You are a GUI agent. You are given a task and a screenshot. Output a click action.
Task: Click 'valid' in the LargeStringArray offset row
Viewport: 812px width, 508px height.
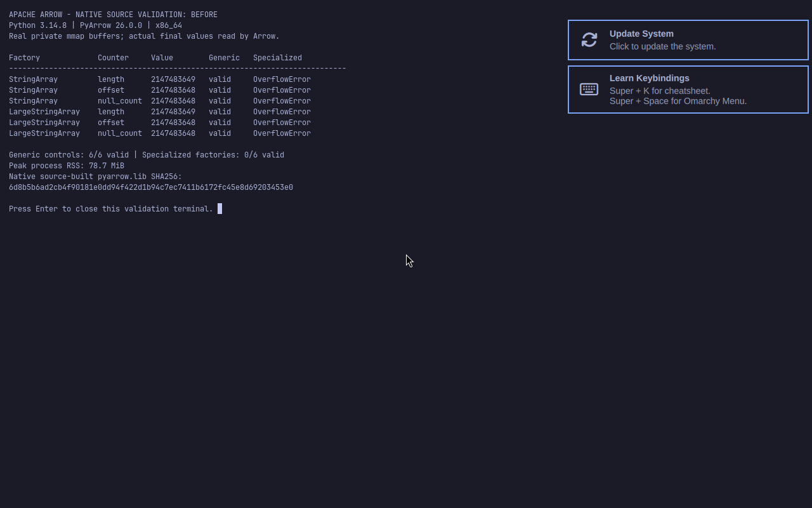(x=219, y=123)
